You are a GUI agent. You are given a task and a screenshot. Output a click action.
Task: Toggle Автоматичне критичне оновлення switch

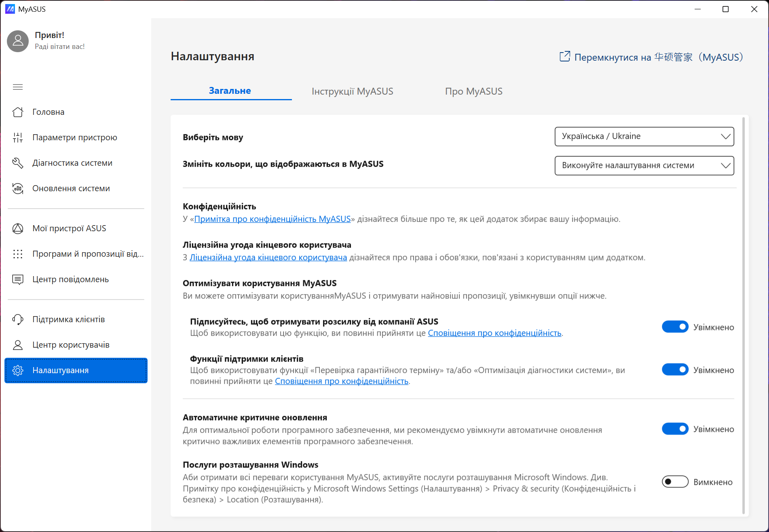pos(675,429)
